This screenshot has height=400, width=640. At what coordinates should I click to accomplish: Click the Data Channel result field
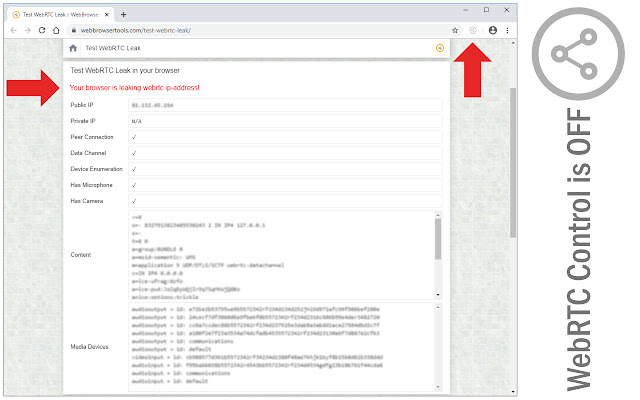pos(285,153)
